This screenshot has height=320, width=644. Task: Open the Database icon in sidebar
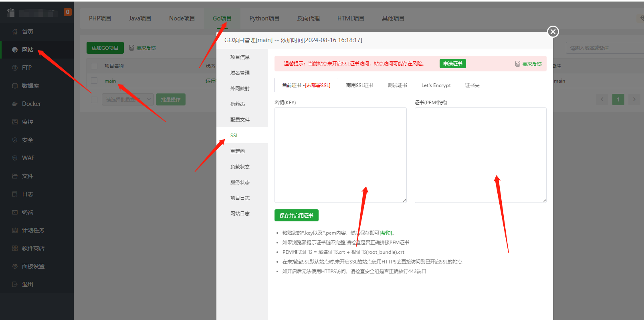(15, 86)
